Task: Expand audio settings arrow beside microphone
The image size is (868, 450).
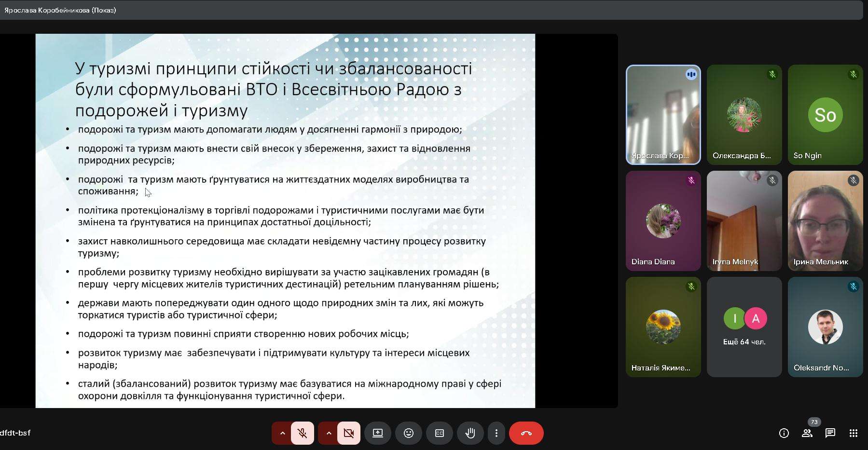Action: point(282,433)
